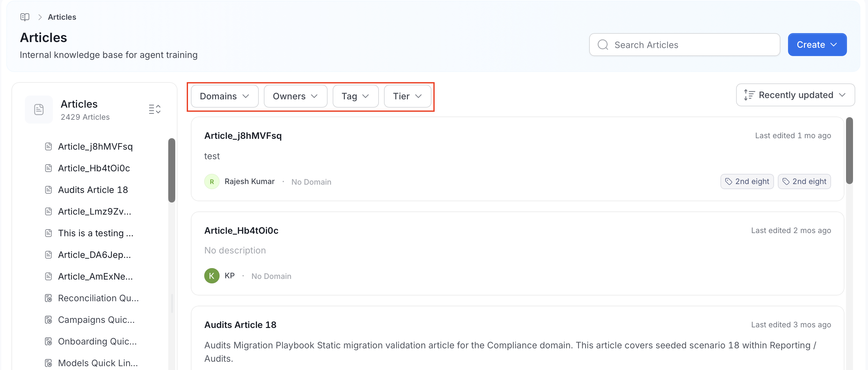This screenshot has height=370, width=868.
Task: Click the book icon in the breadcrumb
Action: 25,17
